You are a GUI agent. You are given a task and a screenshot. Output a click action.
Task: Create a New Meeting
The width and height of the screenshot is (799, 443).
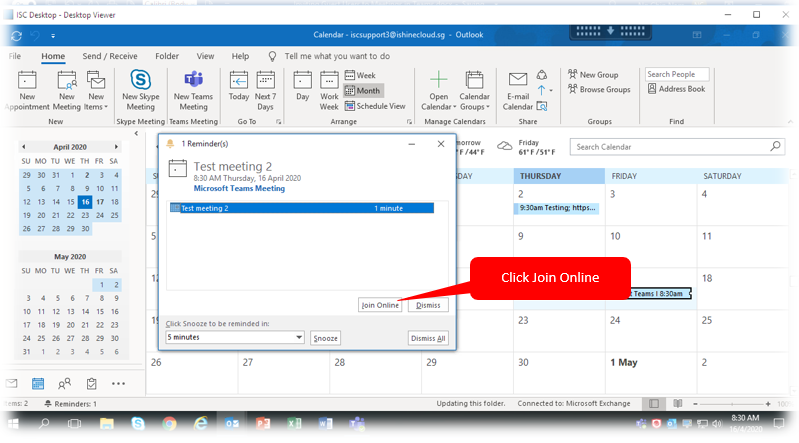pyautogui.click(x=67, y=91)
